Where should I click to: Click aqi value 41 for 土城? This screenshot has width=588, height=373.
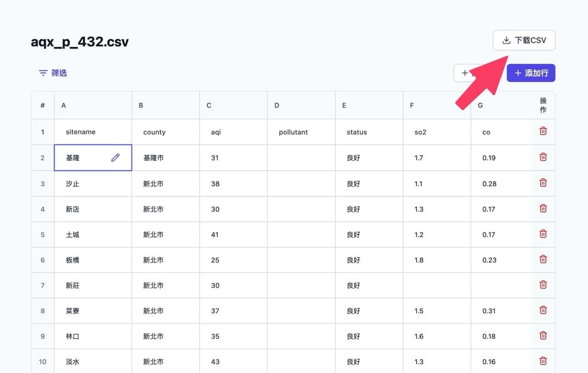click(234, 235)
